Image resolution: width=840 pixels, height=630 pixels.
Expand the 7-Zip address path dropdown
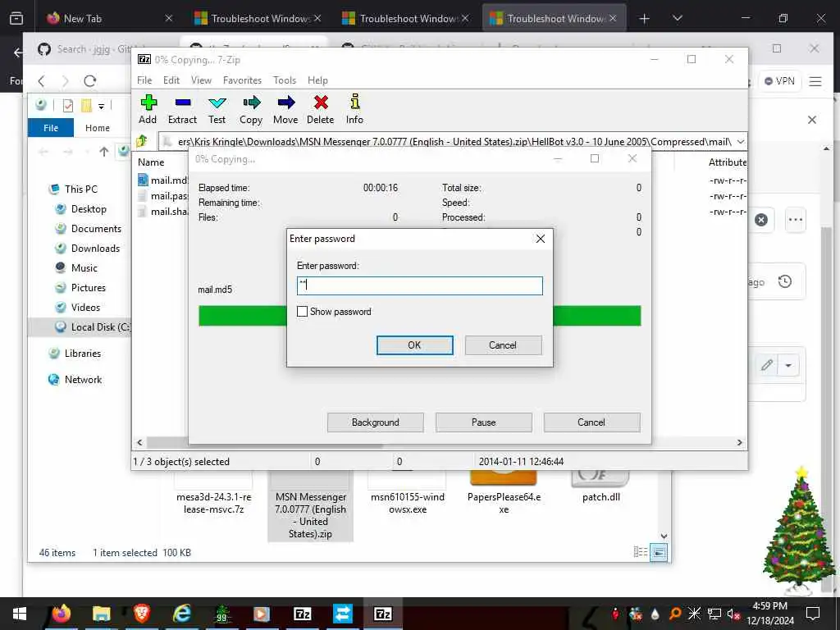741,142
